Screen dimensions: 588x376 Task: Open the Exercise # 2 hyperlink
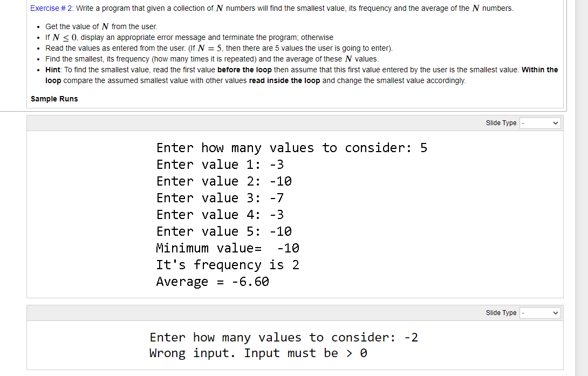(x=47, y=8)
